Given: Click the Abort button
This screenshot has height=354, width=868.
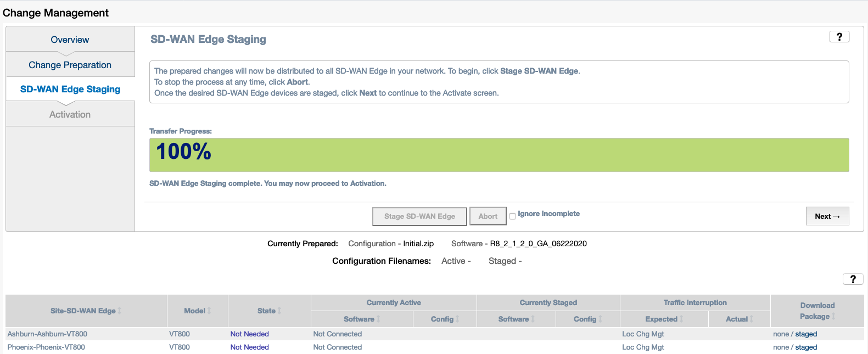Looking at the screenshot, I should pyautogui.click(x=488, y=217).
